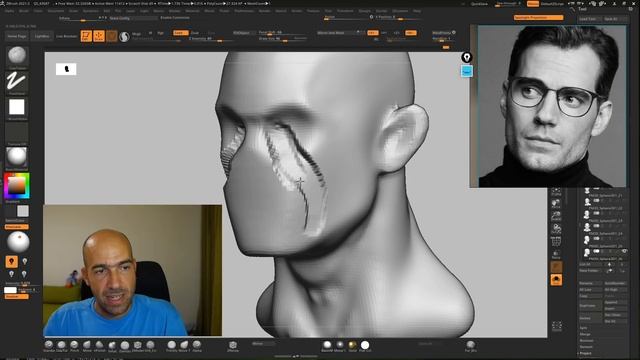The width and height of the screenshot is (640, 360).
Task: Expand the Merge section in Subtool panel
Action: click(x=585, y=334)
